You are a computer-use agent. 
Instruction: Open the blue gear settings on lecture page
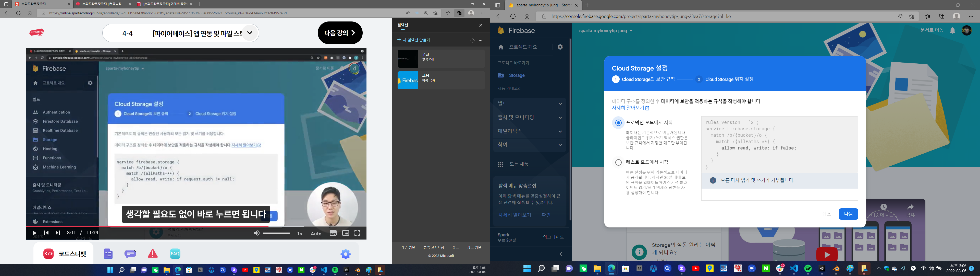coord(346,254)
